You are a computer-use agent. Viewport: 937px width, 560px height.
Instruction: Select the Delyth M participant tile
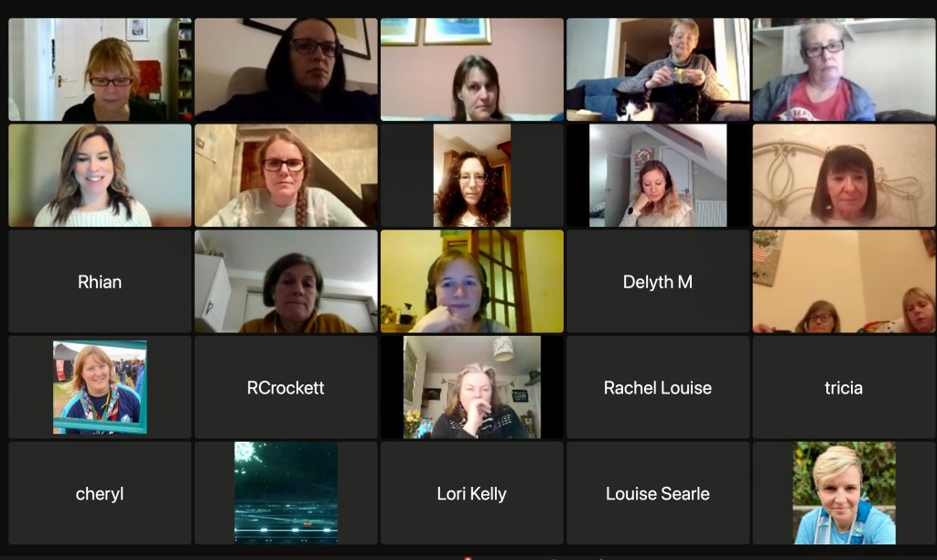coord(657,282)
